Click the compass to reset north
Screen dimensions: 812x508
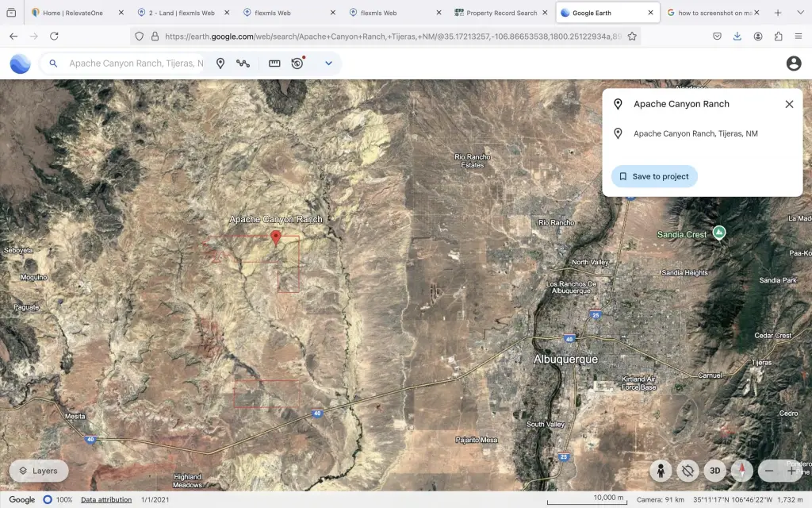[742, 471]
